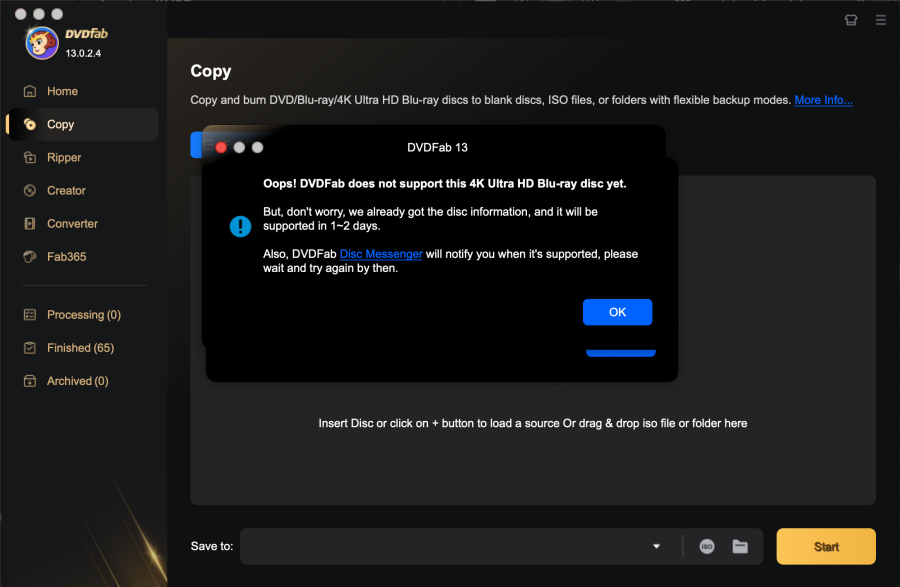
Task: Click the Home sidebar icon
Action: (x=30, y=91)
